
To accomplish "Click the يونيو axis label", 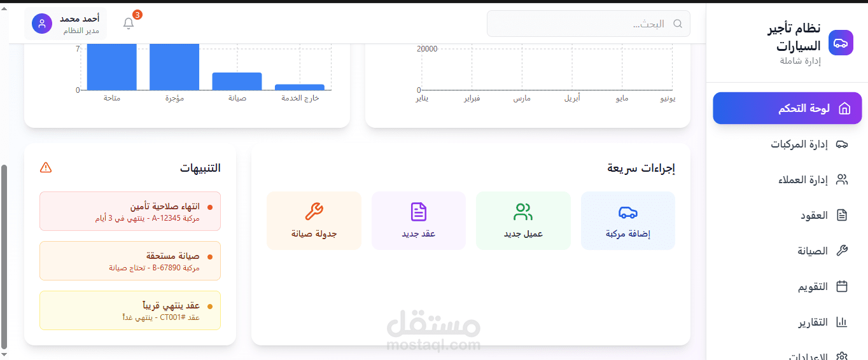I will pyautogui.click(x=668, y=99).
